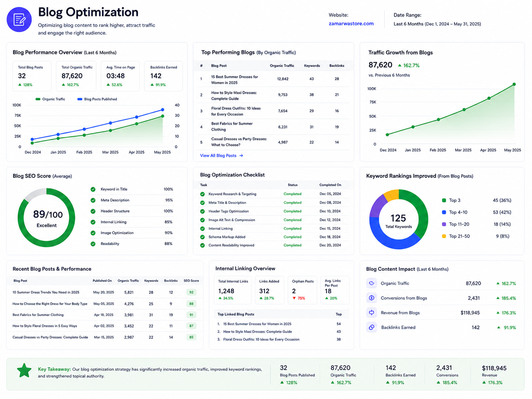The width and height of the screenshot is (532, 399).
Task: Select the Total Blog Posts card showing 32
Action: (x=32, y=76)
